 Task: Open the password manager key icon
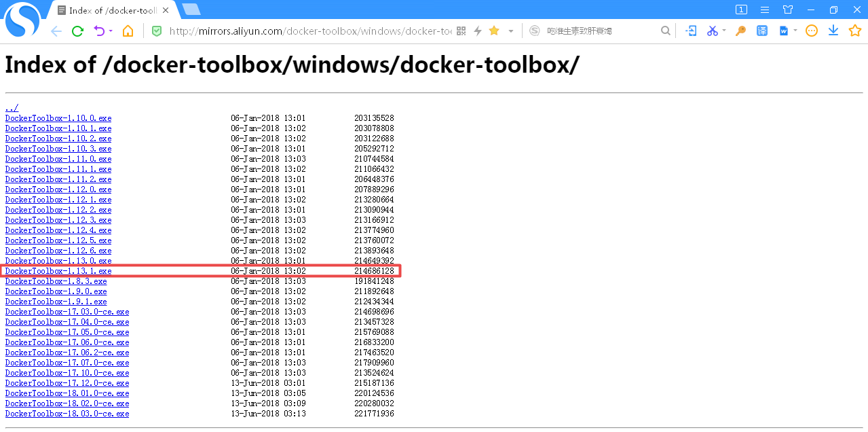coord(740,31)
